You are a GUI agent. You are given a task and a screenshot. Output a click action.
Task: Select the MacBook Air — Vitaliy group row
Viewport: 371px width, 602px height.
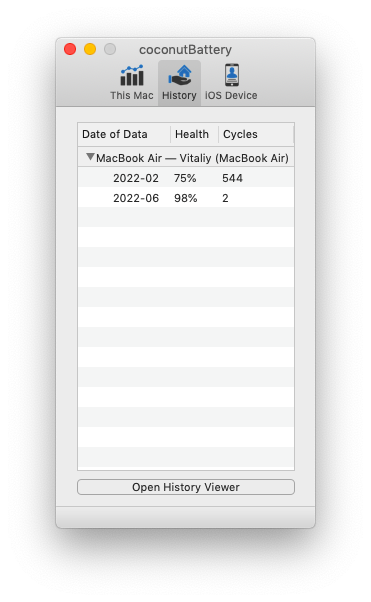point(186,157)
